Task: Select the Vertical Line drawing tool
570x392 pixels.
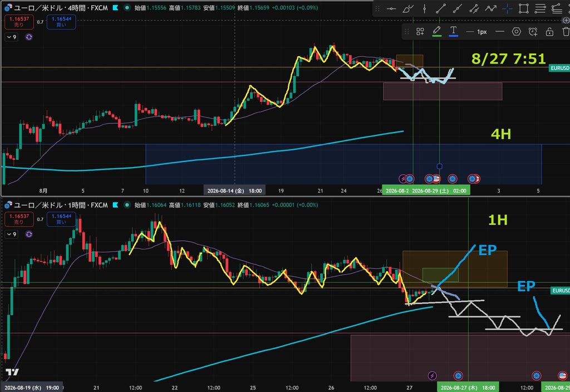Action: click(424, 9)
